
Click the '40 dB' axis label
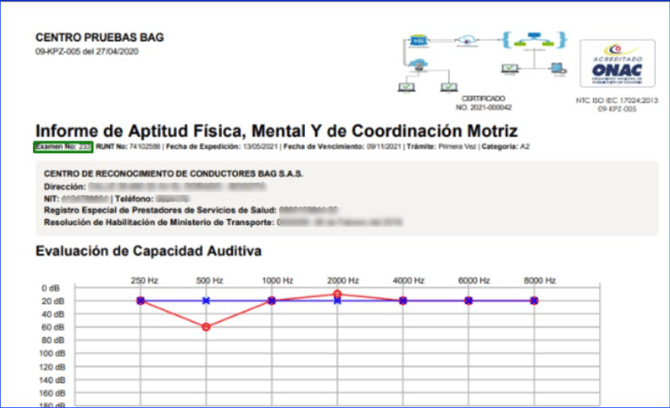(53, 314)
